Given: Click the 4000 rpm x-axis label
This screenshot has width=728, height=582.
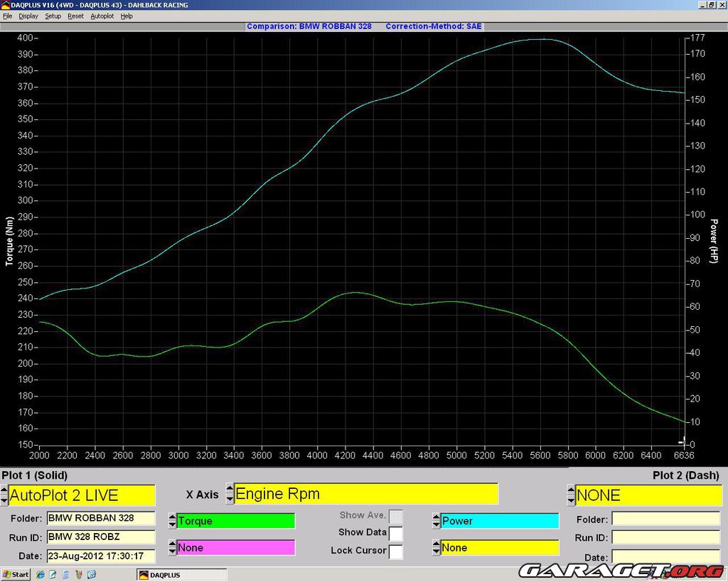Looking at the screenshot, I should click(317, 456).
